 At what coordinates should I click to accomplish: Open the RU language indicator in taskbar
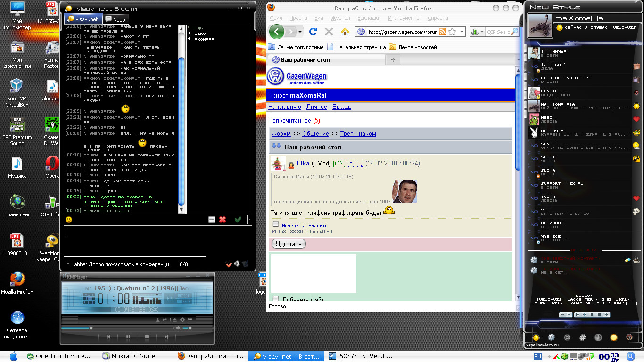(x=537, y=357)
